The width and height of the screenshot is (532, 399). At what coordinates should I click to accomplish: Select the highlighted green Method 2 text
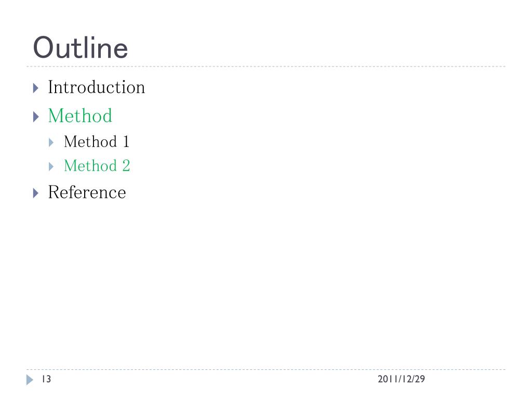pos(97,166)
